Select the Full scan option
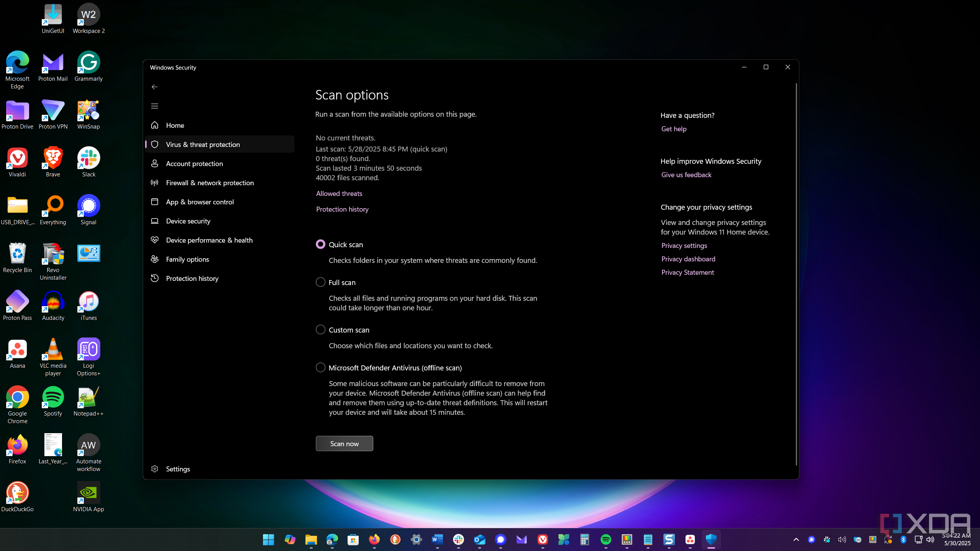 pyautogui.click(x=320, y=282)
